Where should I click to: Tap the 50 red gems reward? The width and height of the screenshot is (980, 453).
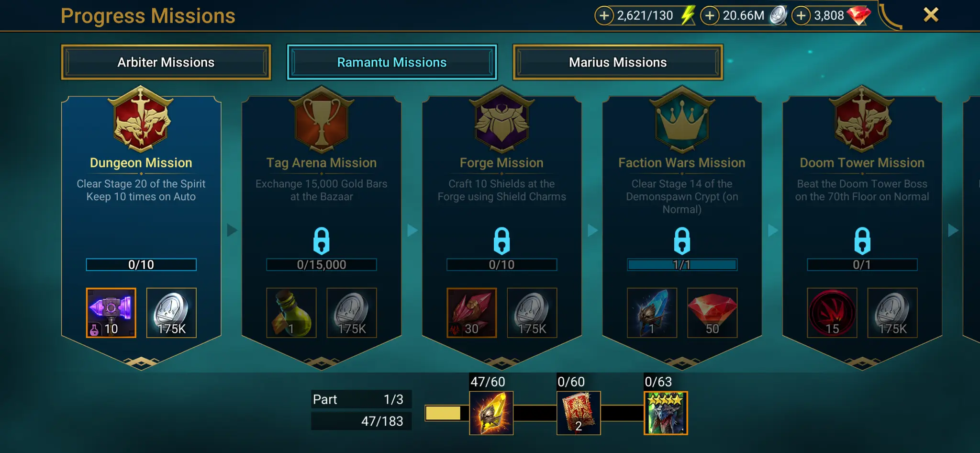click(x=713, y=313)
